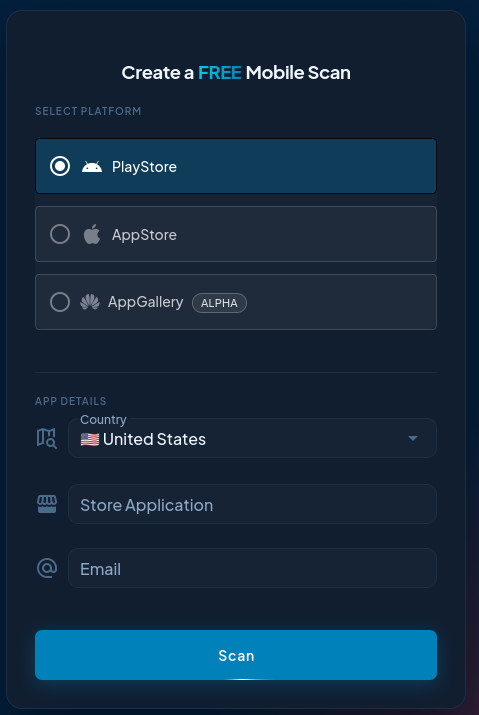Screen dimensions: 479x715
Task: Click the APP DETAILS heading
Action: 71,401
